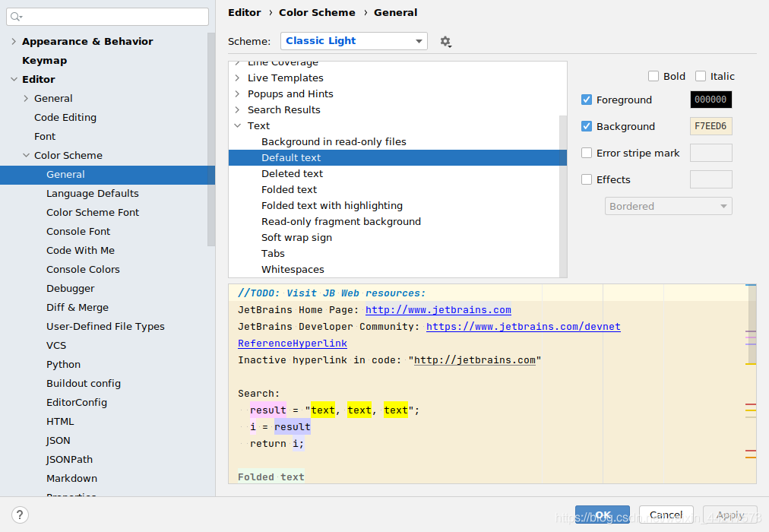The width and height of the screenshot is (769, 532).
Task: Click the OK button
Action: pos(603,515)
